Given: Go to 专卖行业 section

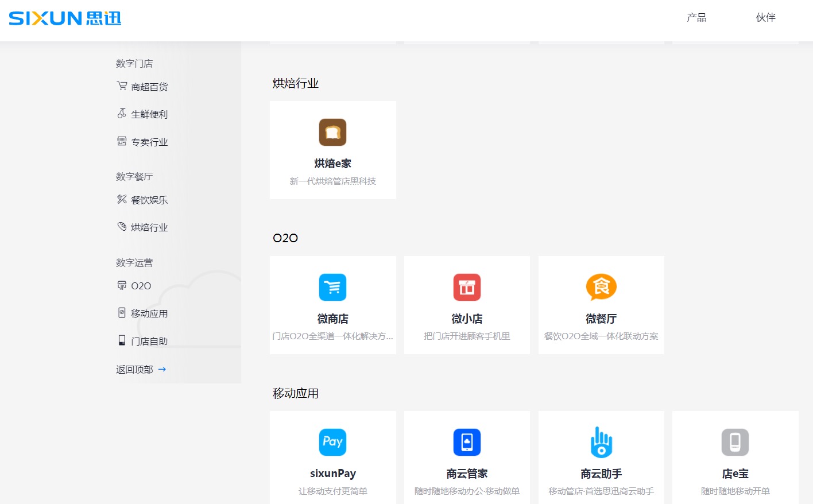Looking at the screenshot, I should point(149,142).
